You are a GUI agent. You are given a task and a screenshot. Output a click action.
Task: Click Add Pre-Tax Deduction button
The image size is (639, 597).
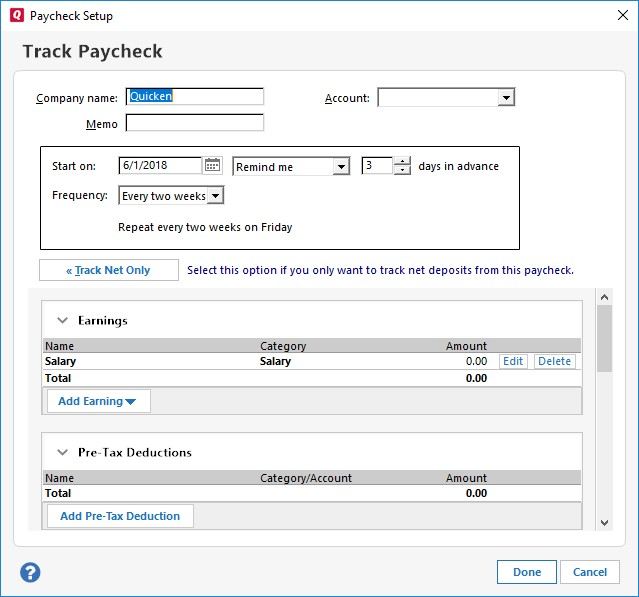[x=120, y=516]
